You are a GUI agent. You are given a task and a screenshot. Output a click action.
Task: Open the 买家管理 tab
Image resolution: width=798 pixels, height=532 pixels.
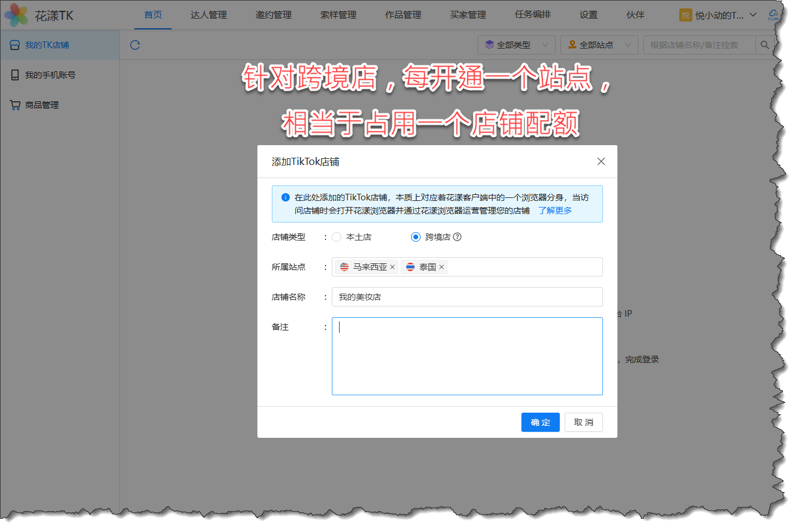click(468, 14)
